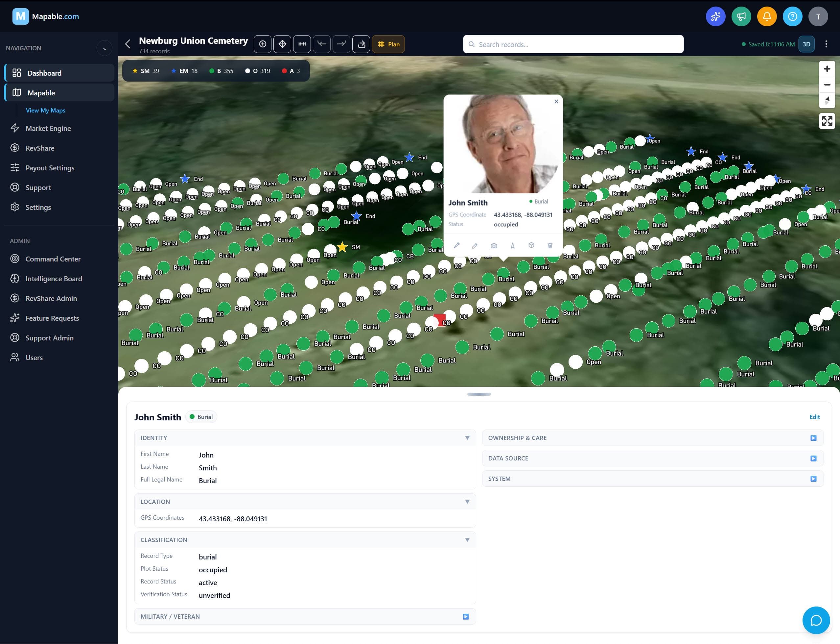Image resolution: width=840 pixels, height=644 pixels.
Task: Toggle the 3D view mode button
Action: click(x=806, y=44)
